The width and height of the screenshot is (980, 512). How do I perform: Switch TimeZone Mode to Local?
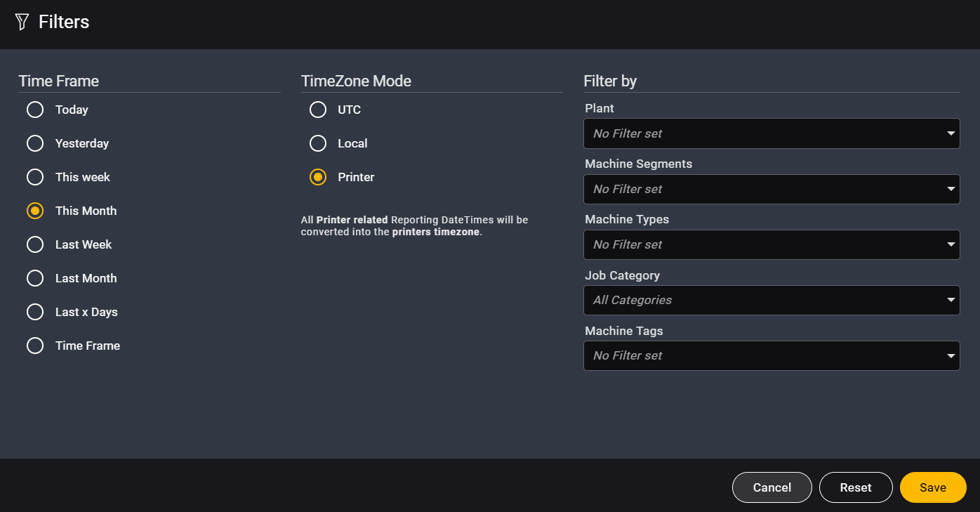click(x=318, y=143)
